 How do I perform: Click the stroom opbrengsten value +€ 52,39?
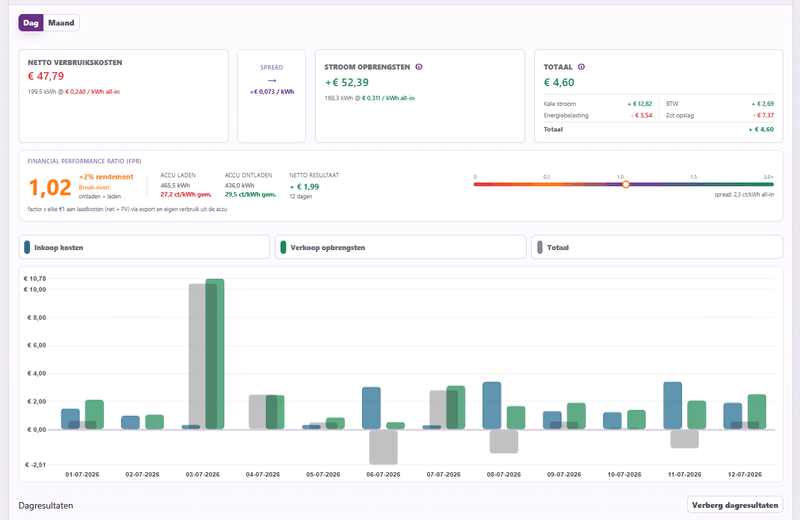(346, 83)
